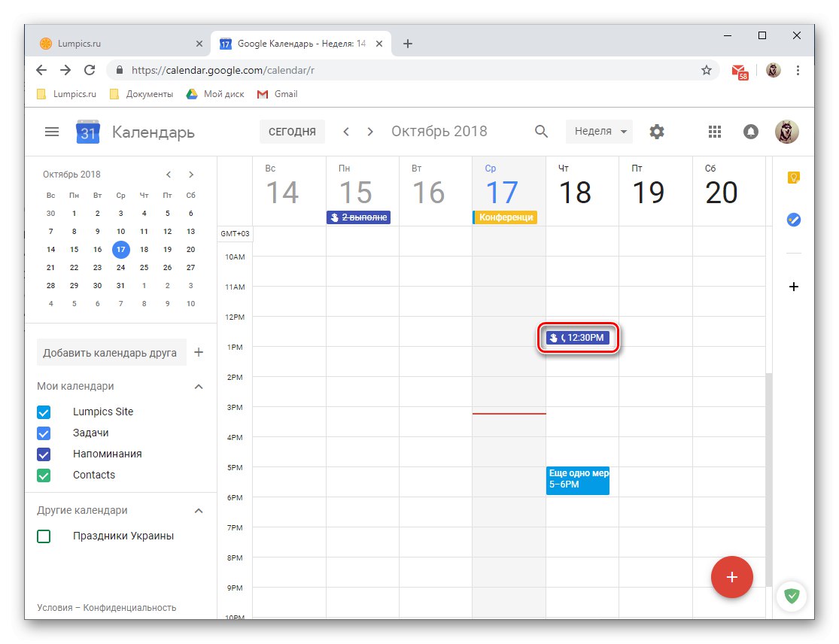Select day 20 header in week view
This screenshot has height=644, width=839.
pos(722,192)
